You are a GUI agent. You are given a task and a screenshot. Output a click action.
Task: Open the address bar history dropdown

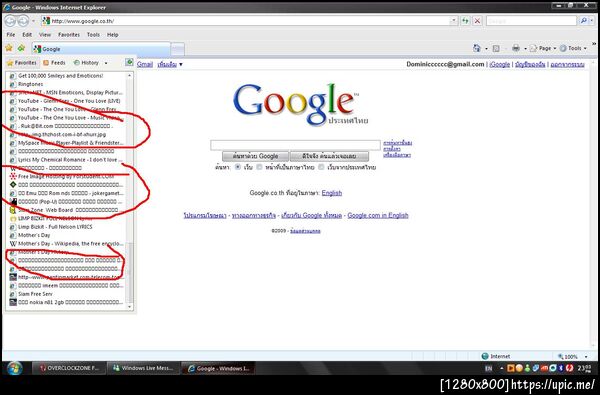point(454,21)
